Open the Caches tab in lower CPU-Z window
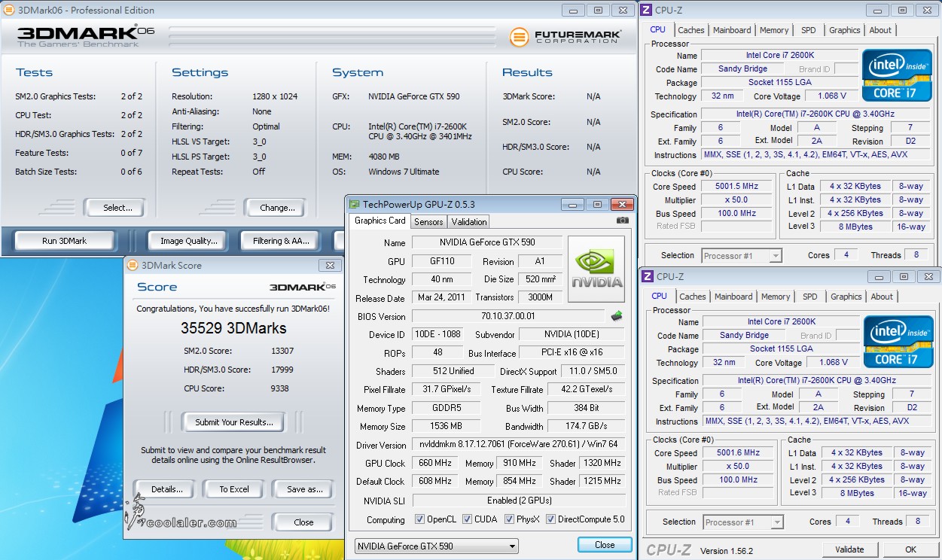Screen dimensions: 942x560 tap(693, 297)
